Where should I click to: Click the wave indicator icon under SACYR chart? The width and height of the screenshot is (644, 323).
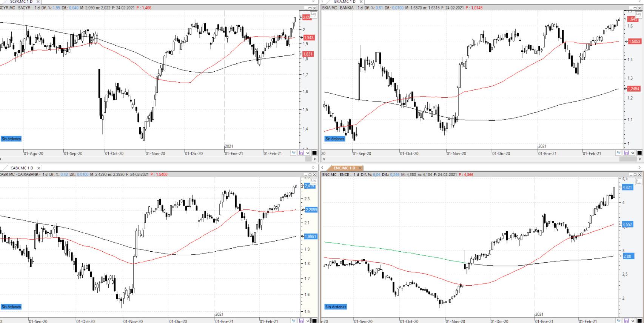pos(293,153)
